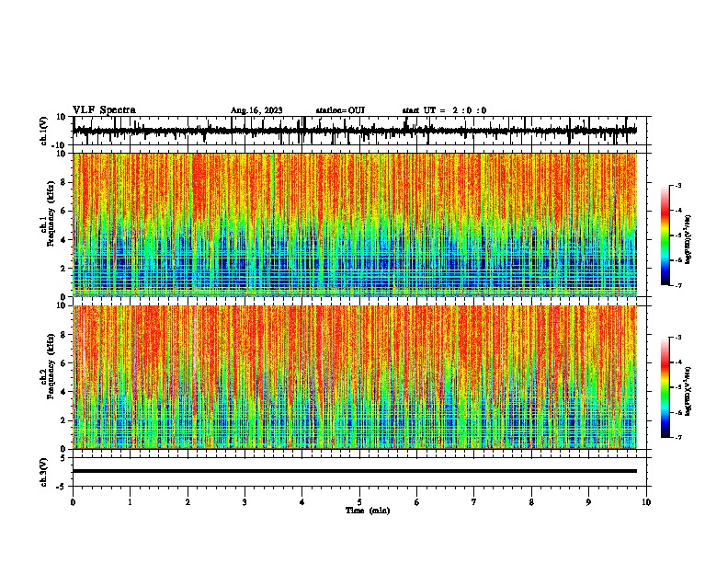Click the time axis tick label "1"
This screenshot has height=563, width=728.
pyautogui.click(x=130, y=502)
